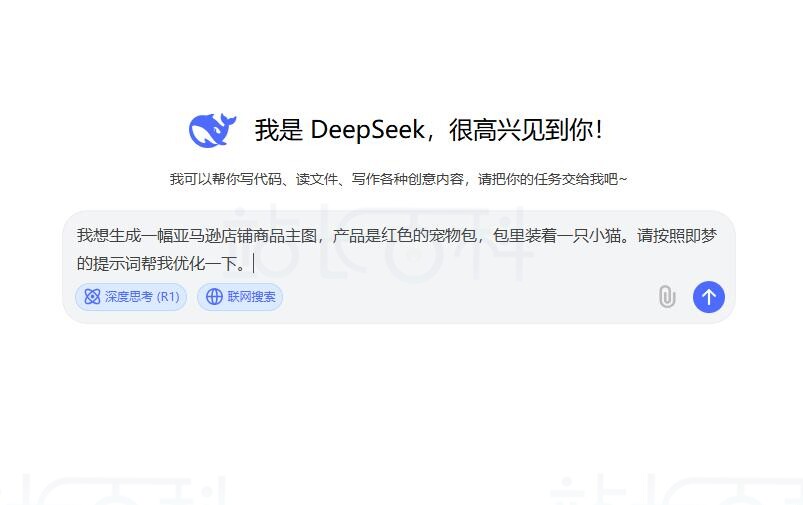Click "即梦" at the end of the first prompt line
The height and width of the screenshot is (505, 803).
point(700,236)
